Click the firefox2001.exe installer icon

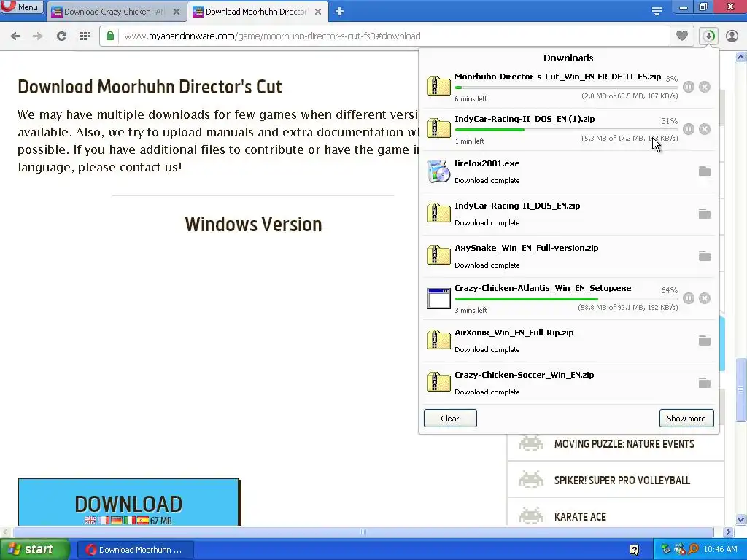coord(438,171)
